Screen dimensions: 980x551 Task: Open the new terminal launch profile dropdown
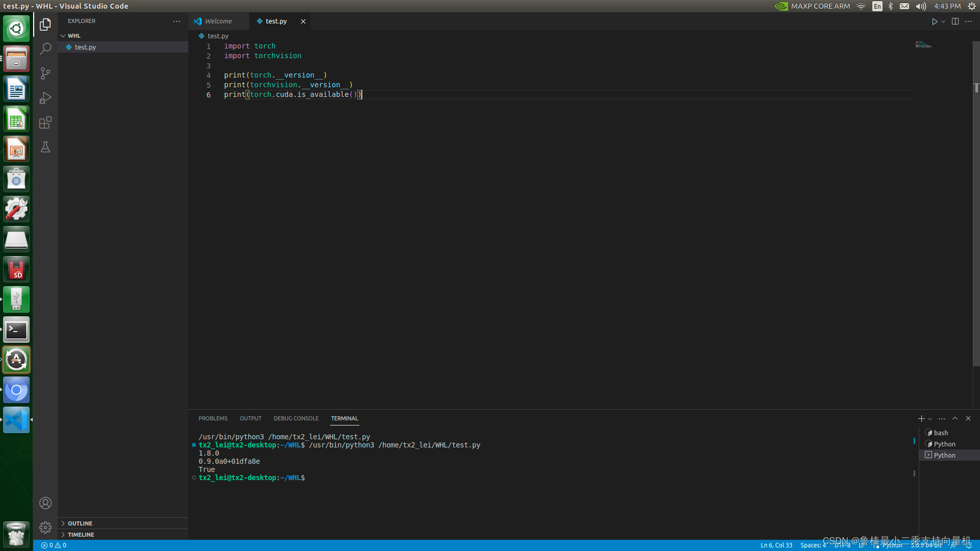pyautogui.click(x=930, y=419)
